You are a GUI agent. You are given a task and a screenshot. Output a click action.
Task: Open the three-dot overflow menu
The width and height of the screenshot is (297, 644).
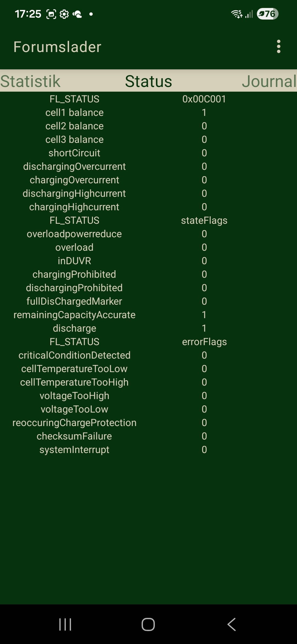[279, 47]
